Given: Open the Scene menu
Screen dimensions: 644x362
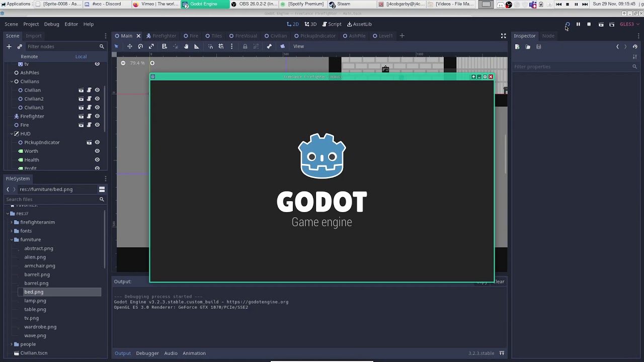Looking at the screenshot, I should tap(11, 24).
